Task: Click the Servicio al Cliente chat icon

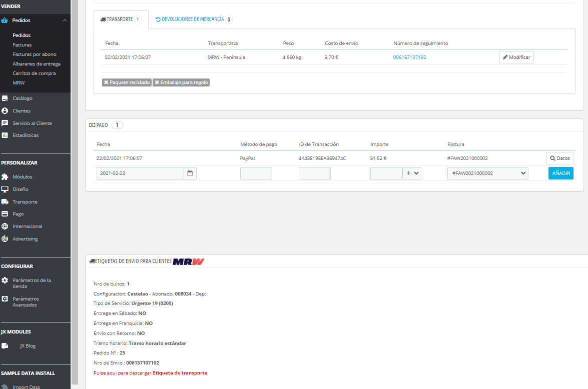Action: pos(5,123)
